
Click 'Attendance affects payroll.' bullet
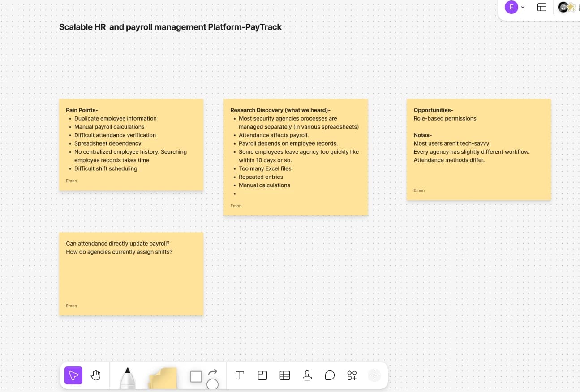click(274, 135)
